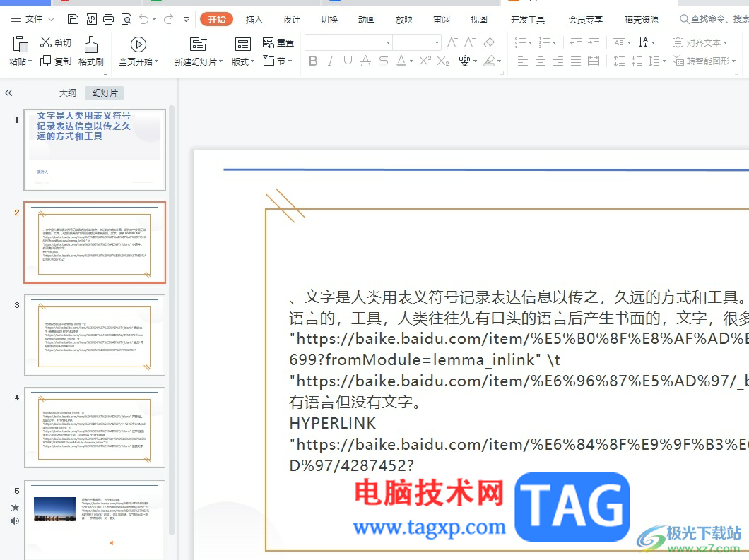Click the Paste clipboard icon
The image size is (749, 560).
20,44
